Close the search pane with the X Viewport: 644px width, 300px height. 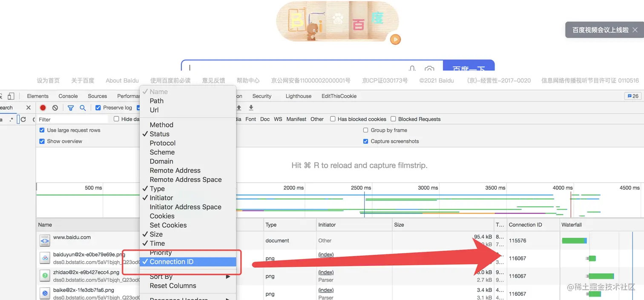pos(29,108)
